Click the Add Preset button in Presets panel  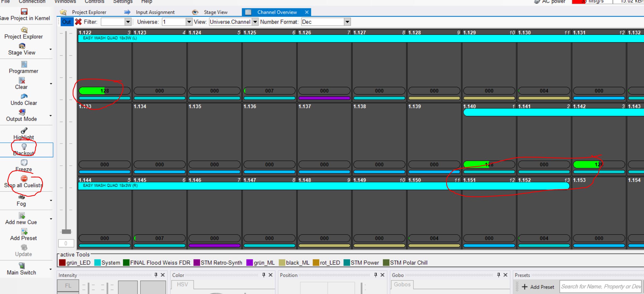538,287
